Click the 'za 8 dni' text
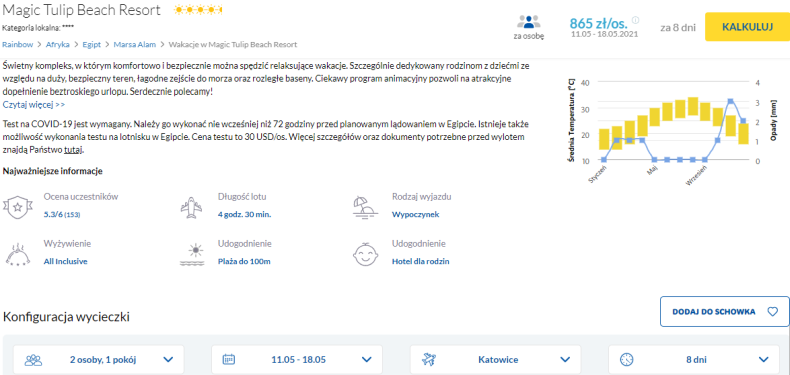Viewport: 790px width, 375px height. 678,27
